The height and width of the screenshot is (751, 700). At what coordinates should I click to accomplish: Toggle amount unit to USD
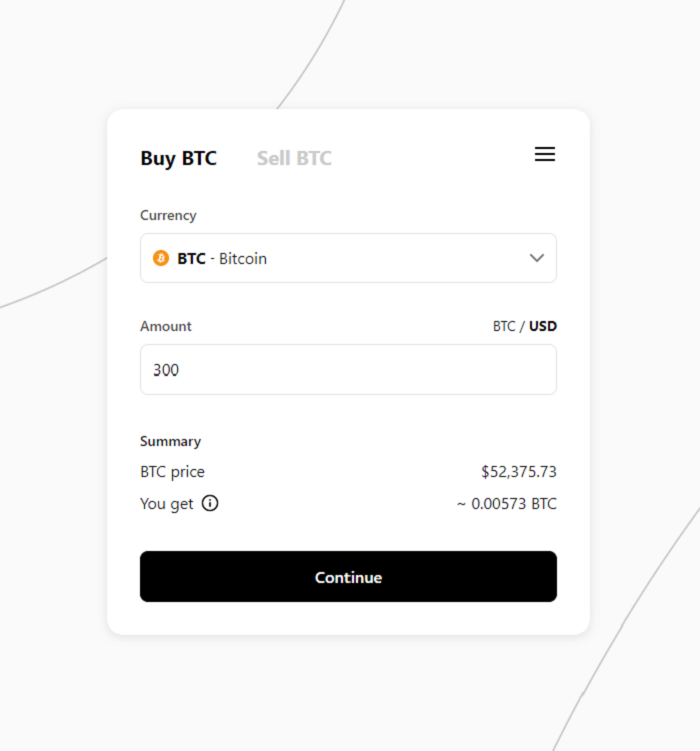(x=542, y=326)
